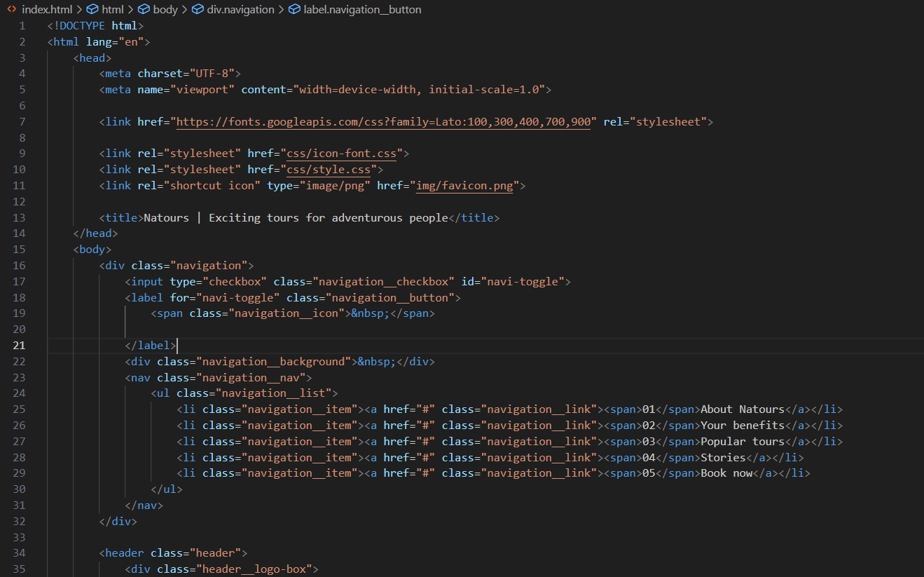Click the header class="header" tag on line 34
924x577 pixels.
pyautogui.click(x=173, y=553)
